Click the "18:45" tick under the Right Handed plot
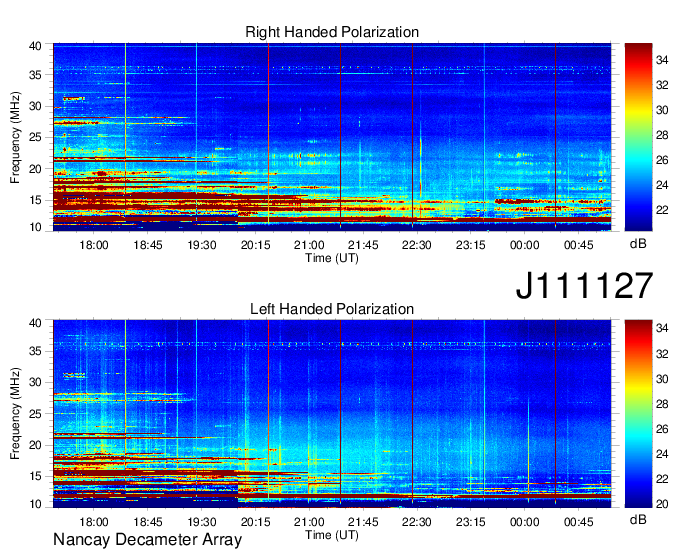The height and width of the screenshot is (552, 680). click(x=147, y=245)
